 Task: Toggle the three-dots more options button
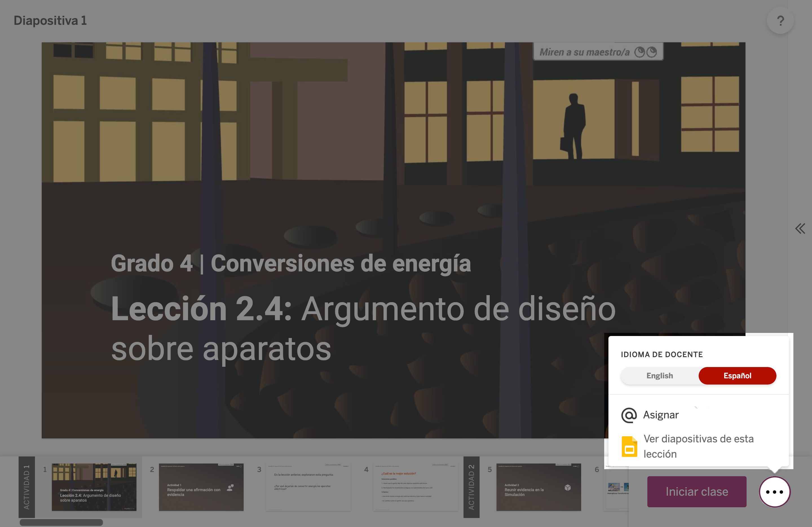(x=775, y=492)
